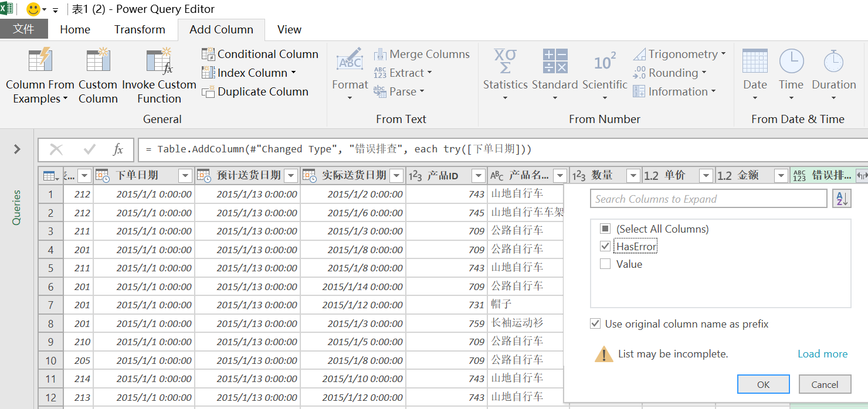The image size is (868, 409).
Task: Click the 单价 column decimal type icon
Action: coord(651,175)
